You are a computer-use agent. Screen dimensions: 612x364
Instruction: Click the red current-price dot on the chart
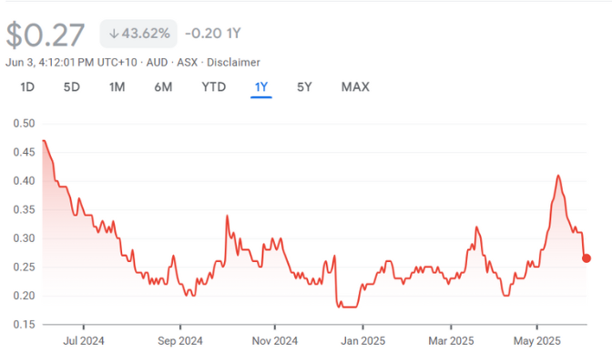586,258
